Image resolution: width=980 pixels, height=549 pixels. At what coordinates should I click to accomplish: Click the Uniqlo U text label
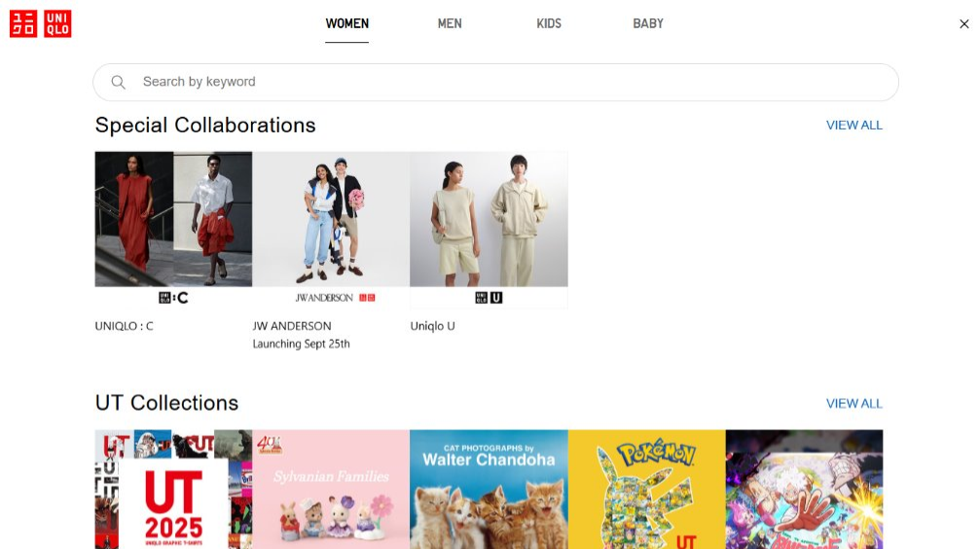point(432,326)
